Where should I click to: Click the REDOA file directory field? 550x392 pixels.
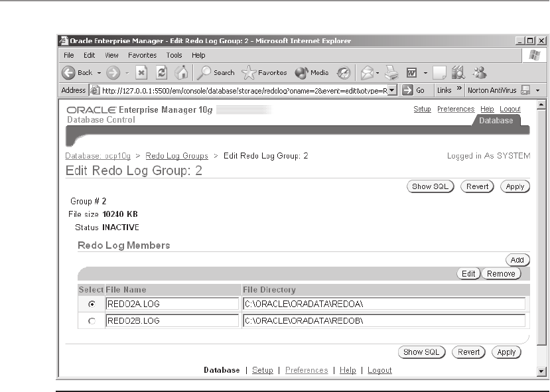click(384, 304)
